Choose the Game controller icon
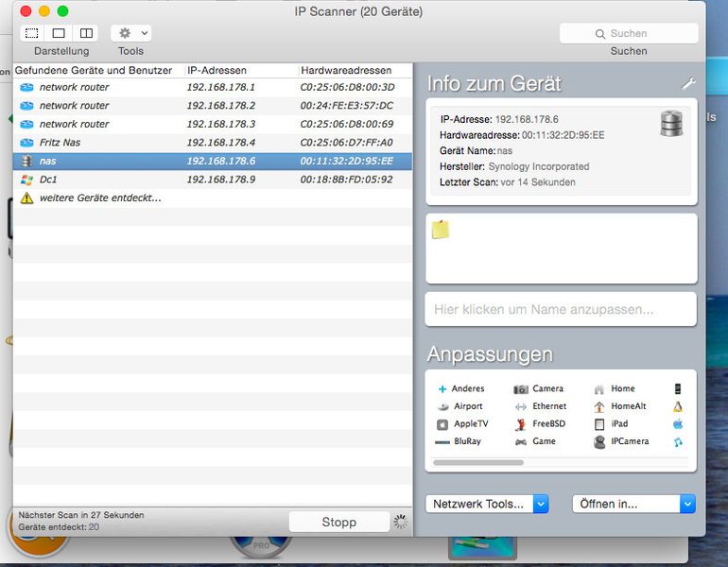 (x=521, y=441)
